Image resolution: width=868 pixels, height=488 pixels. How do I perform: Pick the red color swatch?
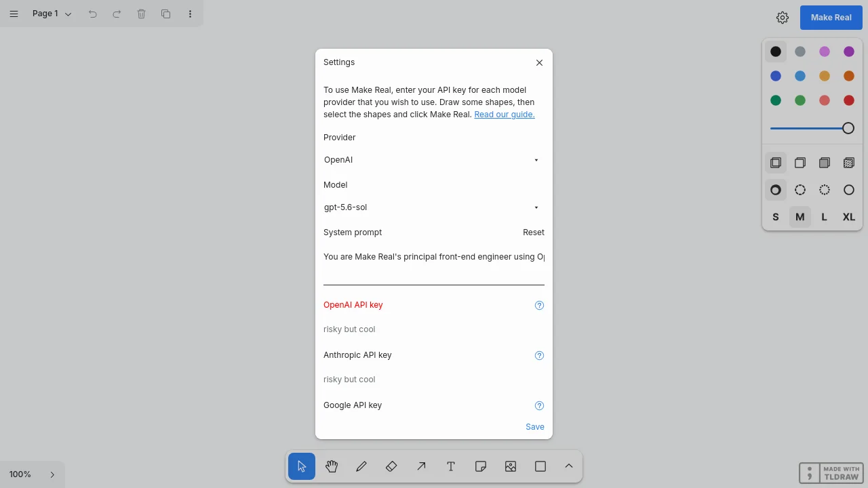(x=849, y=100)
